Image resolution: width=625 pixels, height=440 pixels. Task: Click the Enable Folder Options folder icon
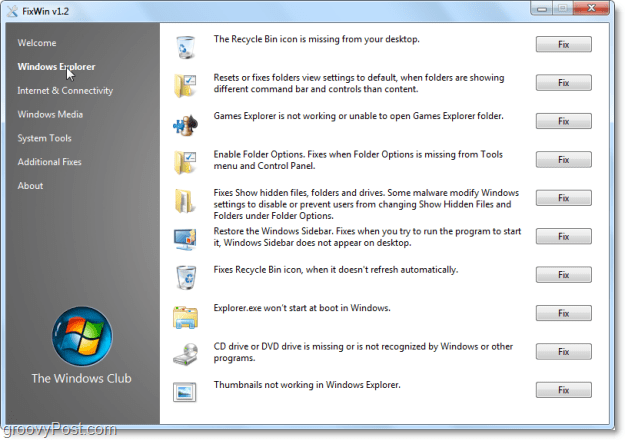tap(185, 162)
